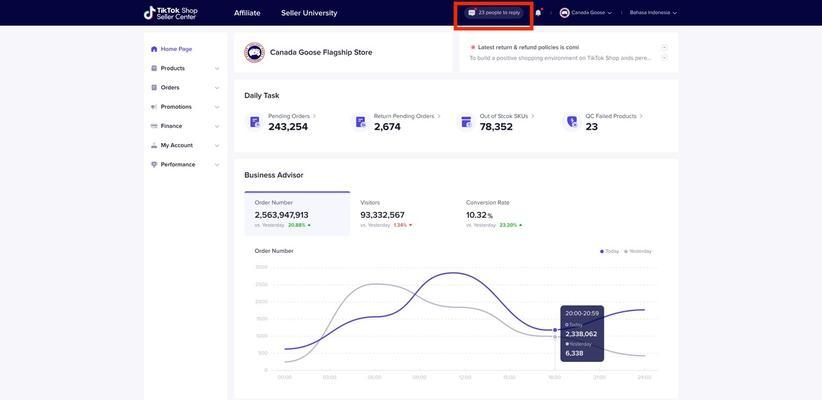Click the TikTok Shop Seller Center logo
The image size is (822, 400).
click(x=171, y=13)
